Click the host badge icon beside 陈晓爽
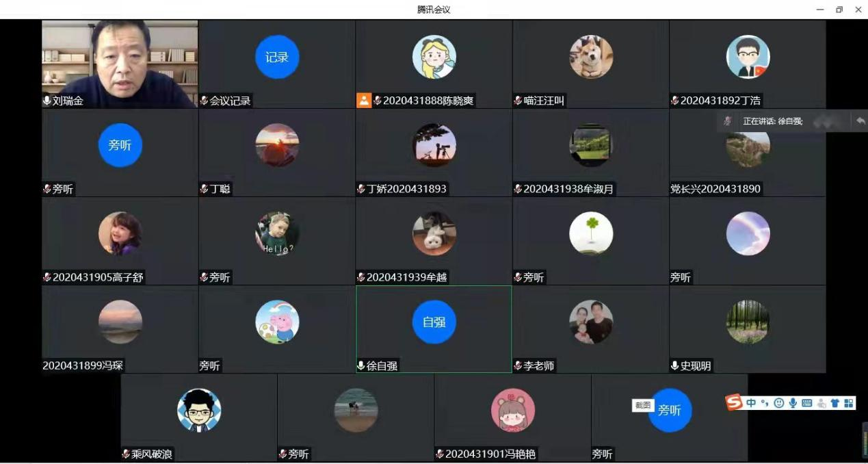The image size is (868, 464). tap(364, 101)
